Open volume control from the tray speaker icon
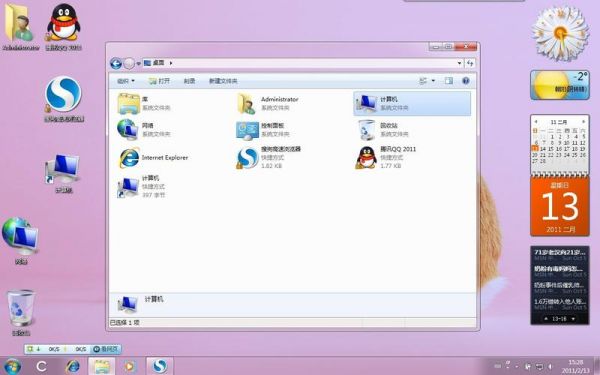 [550, 367]
